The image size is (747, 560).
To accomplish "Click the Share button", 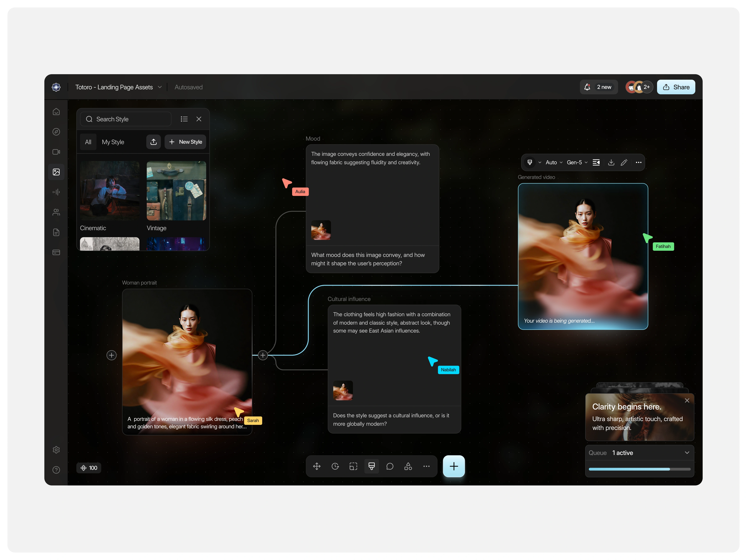I will [x=676, y=87].
